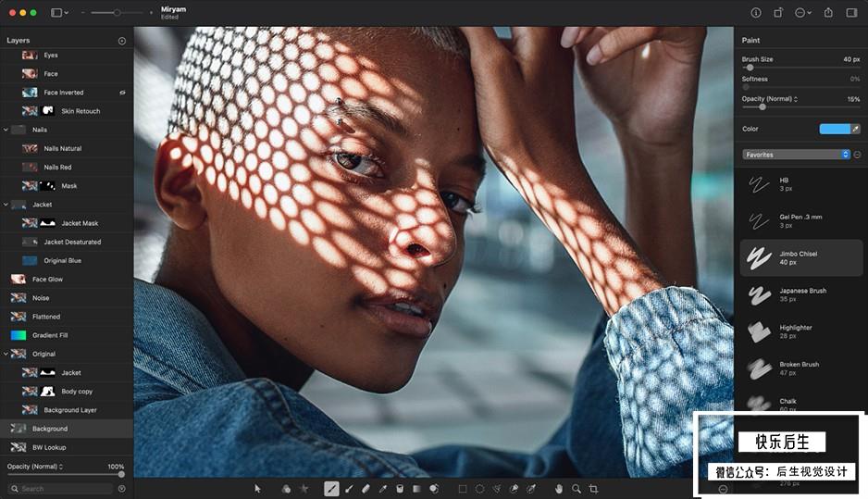Select the Skin Retouch layer
The width and height of the screenshot is (868, 499).
(67, 111)
